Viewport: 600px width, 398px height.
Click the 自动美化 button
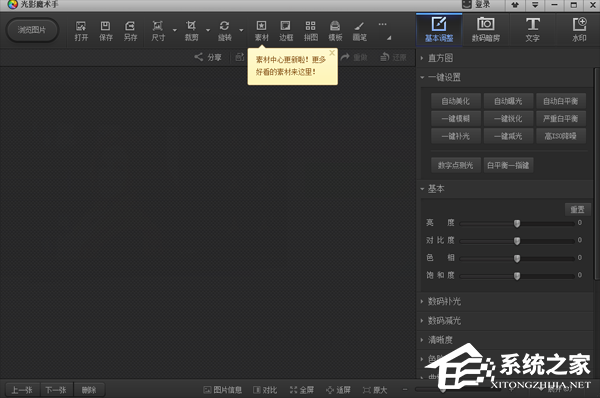coord(456,101)
